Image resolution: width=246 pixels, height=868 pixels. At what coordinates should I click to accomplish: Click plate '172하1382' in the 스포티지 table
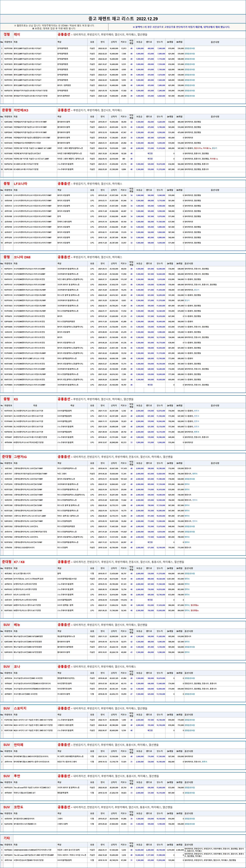click(x=8, y=720)
